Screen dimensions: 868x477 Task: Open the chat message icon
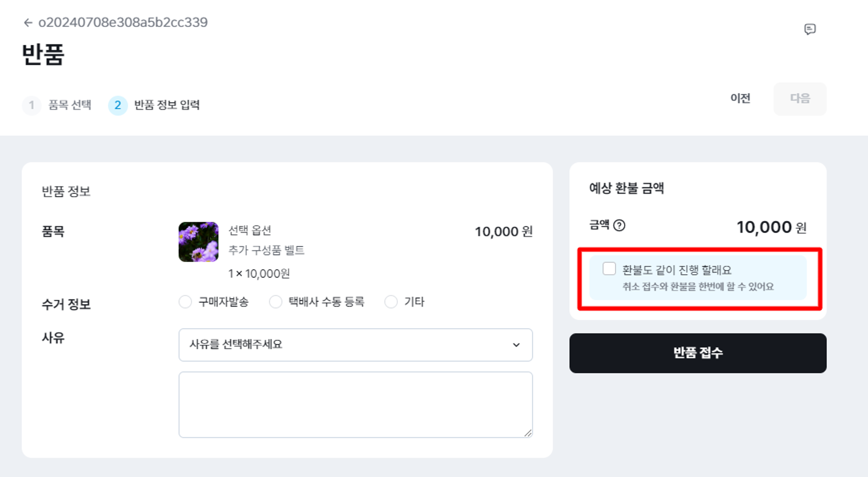(809, 30)
